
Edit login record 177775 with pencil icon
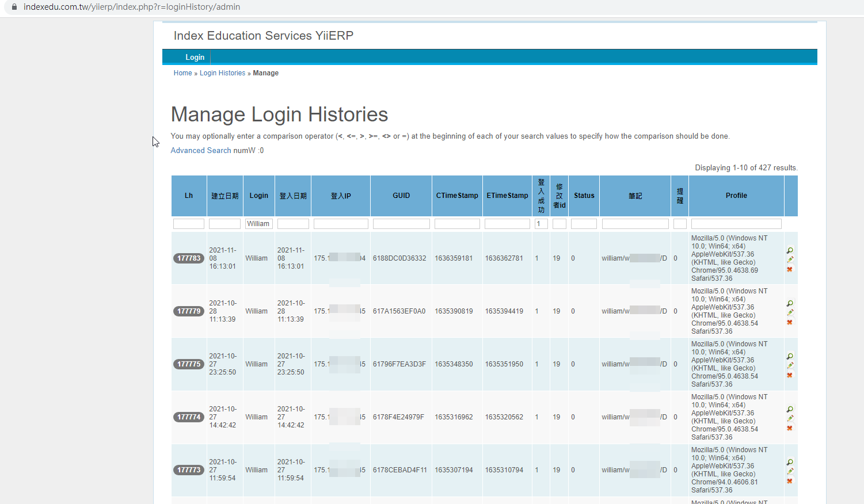coord(790,365)
